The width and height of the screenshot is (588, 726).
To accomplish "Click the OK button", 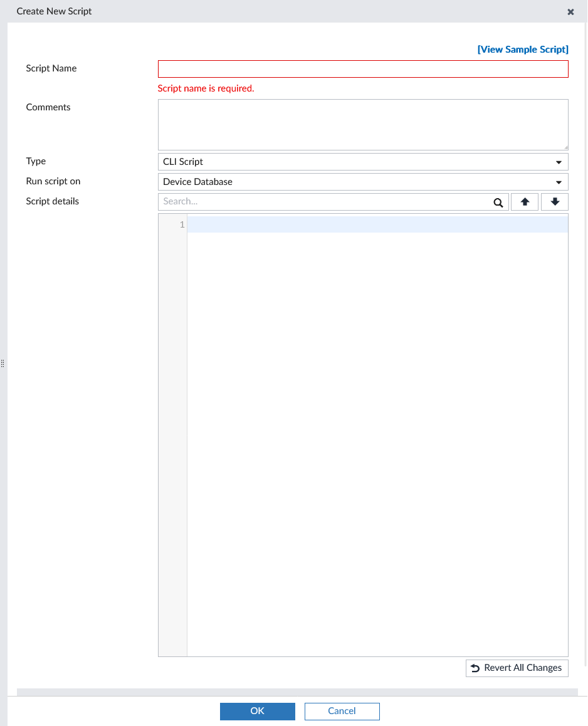I will pos(258,711).
